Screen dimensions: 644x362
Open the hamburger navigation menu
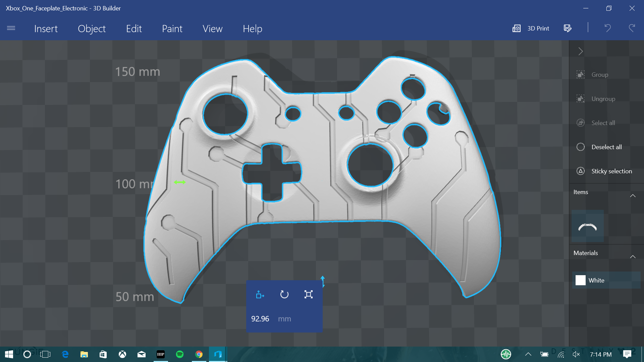click(x=11, y=28)
